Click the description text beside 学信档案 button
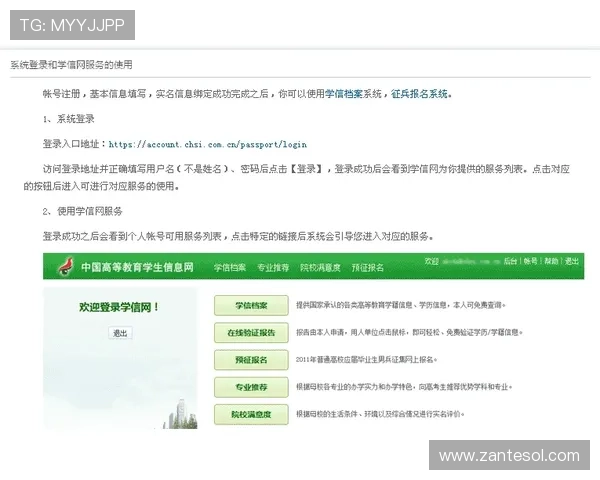The width and height of the screenshot is (600, 480). 401,305
